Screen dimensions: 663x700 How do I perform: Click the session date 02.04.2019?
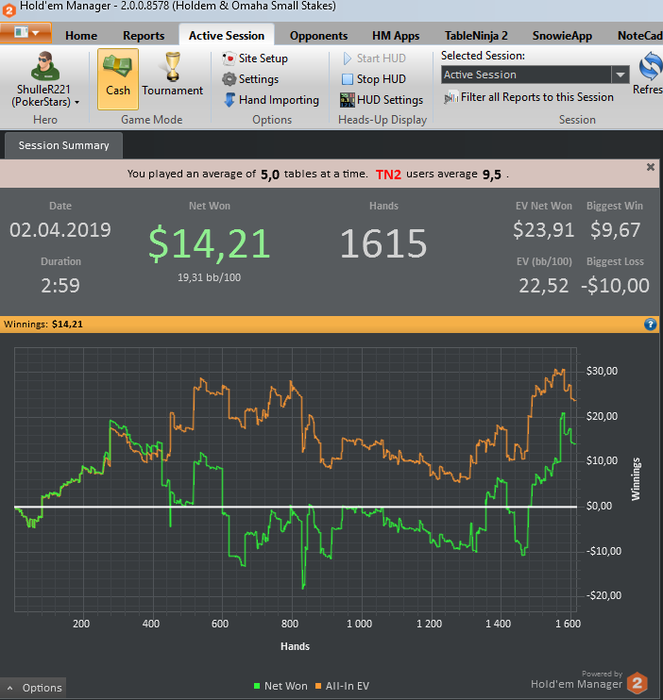coord(60,230)
